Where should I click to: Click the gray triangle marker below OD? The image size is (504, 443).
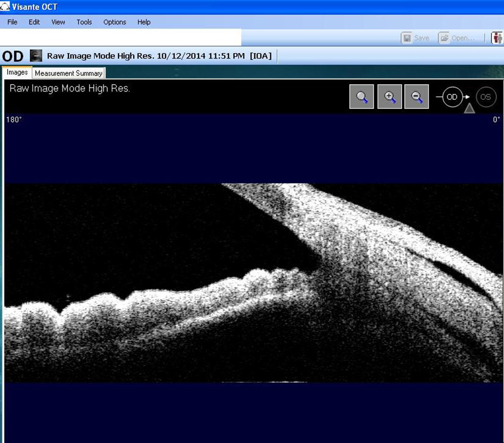tap(470, 108)
